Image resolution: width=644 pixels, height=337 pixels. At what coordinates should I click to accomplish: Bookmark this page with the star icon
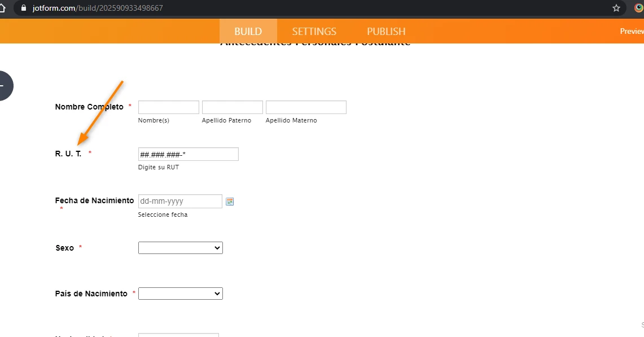(x=616, y=8)
